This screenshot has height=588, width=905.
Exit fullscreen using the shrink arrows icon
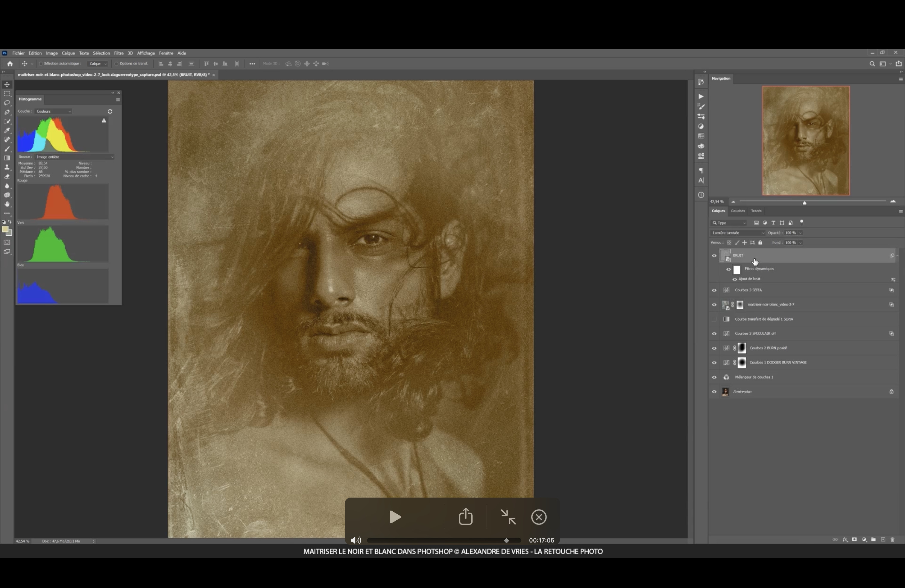coord(508,517)
